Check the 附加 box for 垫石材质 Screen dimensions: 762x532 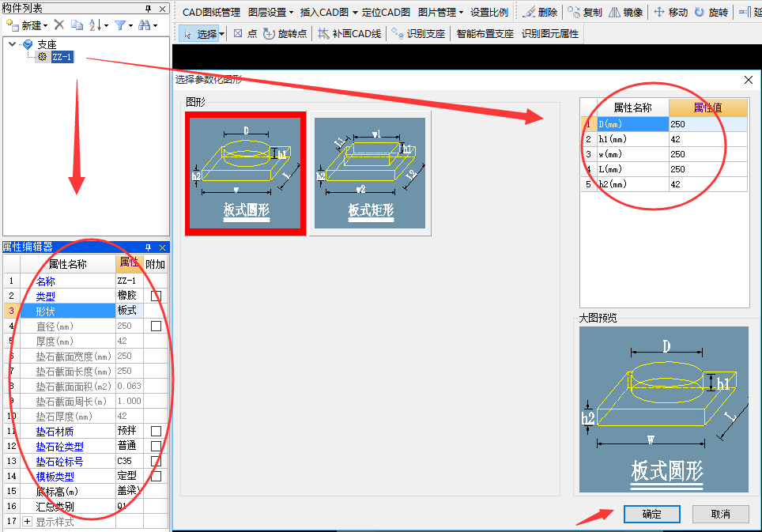[x=157, y=432]
